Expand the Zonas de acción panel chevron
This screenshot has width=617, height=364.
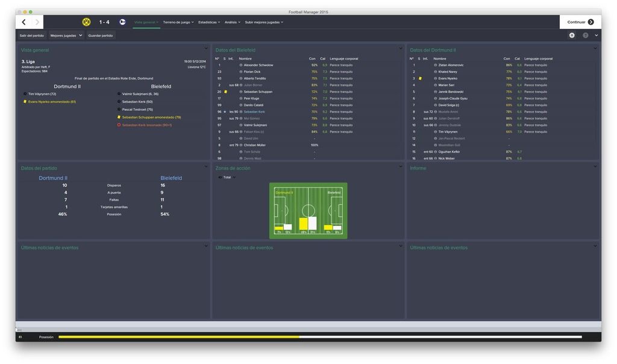click(x=401, y=167)
